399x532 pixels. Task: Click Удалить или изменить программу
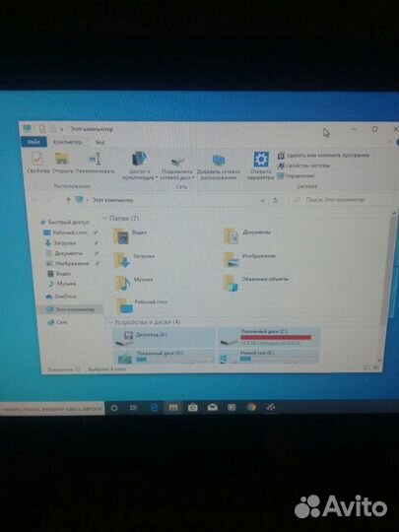pos(324,156)
